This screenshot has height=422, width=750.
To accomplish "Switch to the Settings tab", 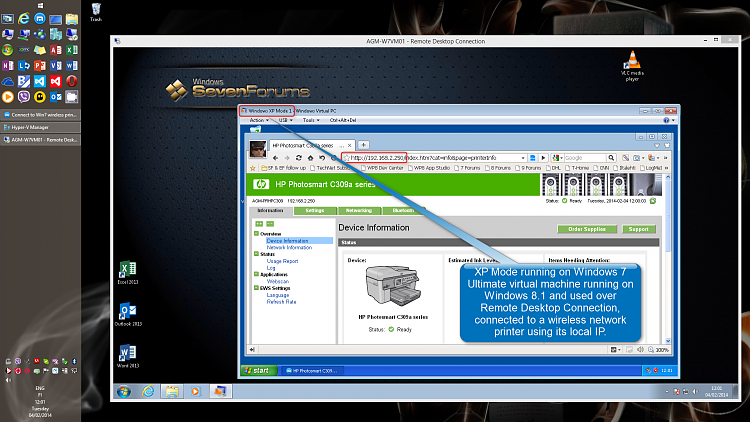I will click(315, 211).
